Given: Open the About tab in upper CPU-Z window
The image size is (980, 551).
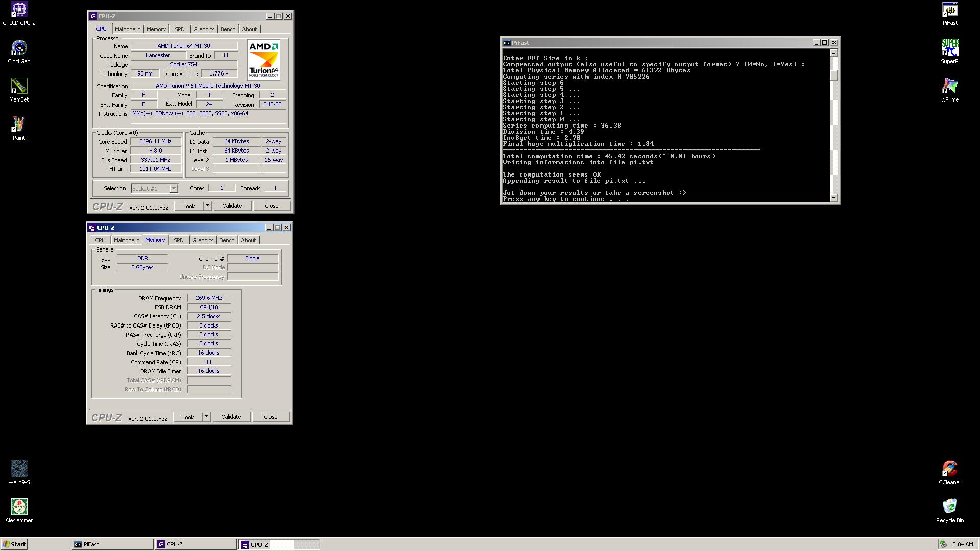Looking at the screenshot, I should (x=250, y=29).
